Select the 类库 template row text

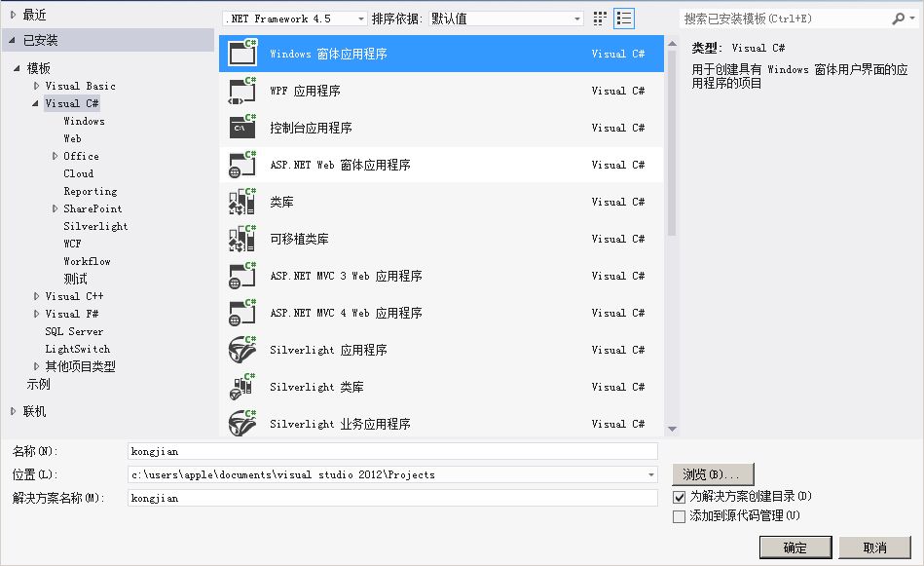click(x=281, y=202)
